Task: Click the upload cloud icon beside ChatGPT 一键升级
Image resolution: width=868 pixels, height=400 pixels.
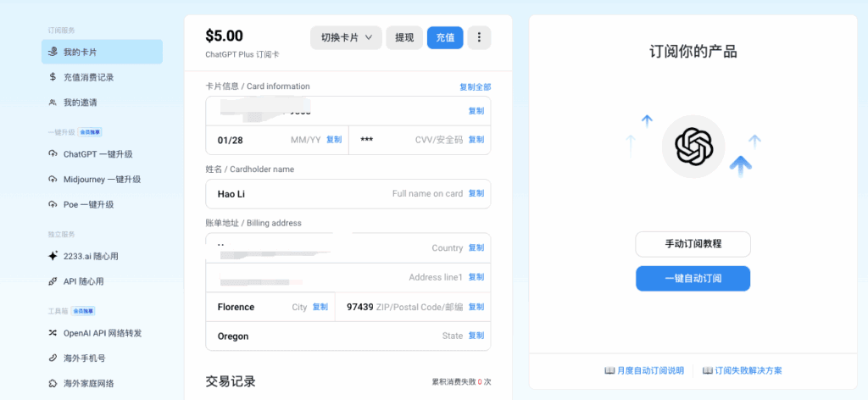Action: (53, 153)
